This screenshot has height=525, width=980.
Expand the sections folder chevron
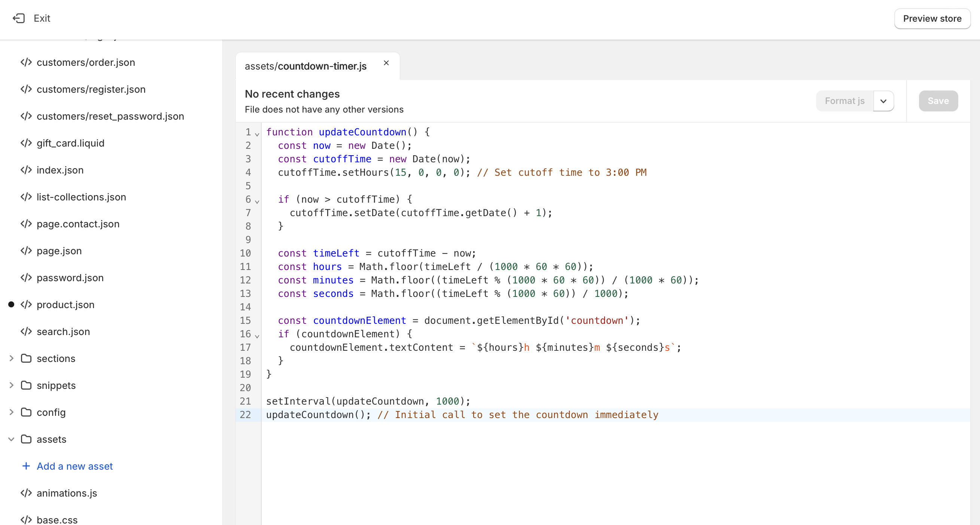[11, 359]
